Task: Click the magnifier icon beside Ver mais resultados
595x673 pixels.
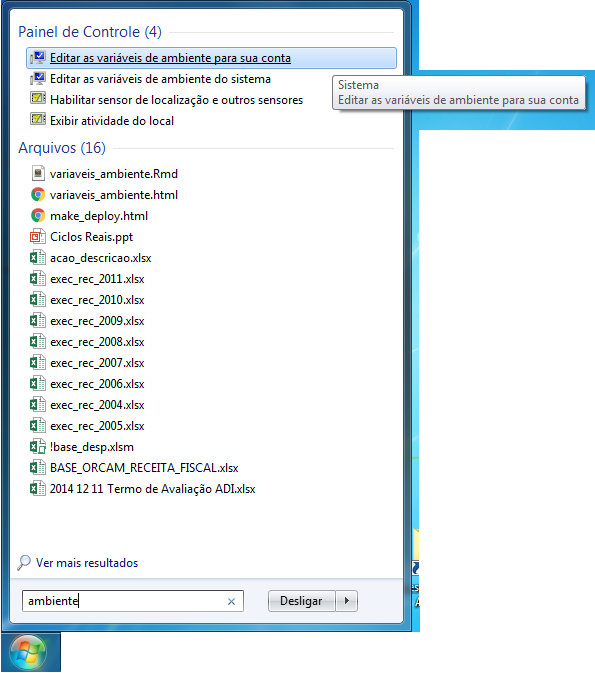Action: click(x=24, y=562)
